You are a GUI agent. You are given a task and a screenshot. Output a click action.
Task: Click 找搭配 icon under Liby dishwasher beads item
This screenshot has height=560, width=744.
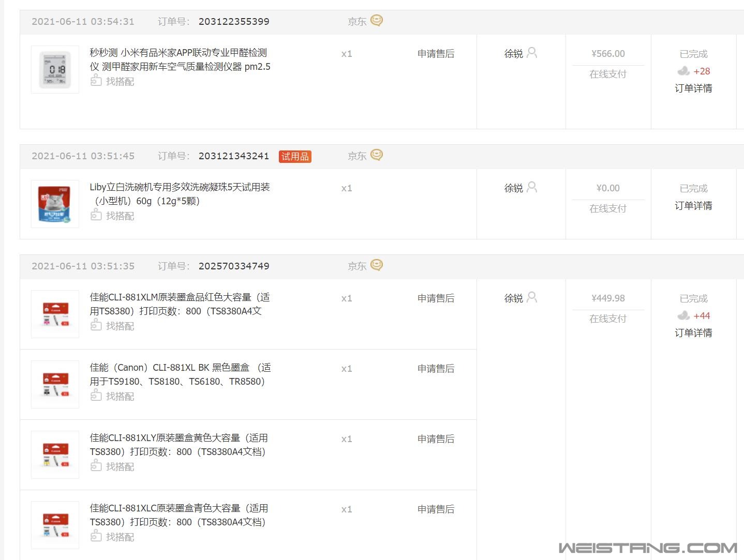[x=96, y=215]
